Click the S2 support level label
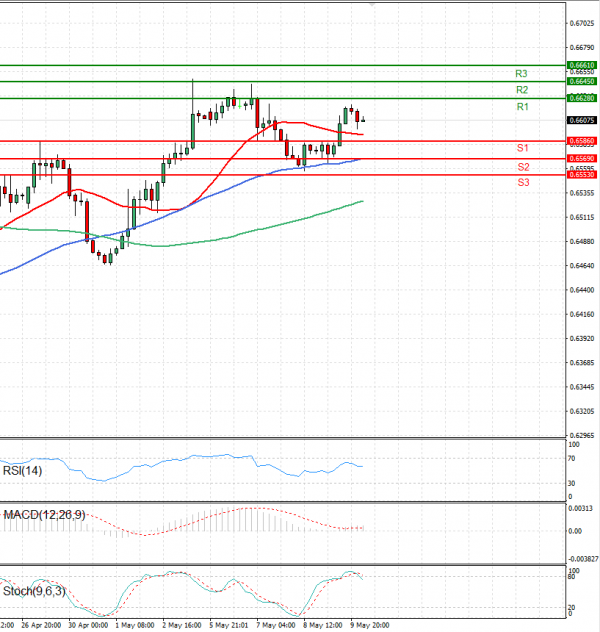This screenshot has height=632, width=600. (523, 167)
